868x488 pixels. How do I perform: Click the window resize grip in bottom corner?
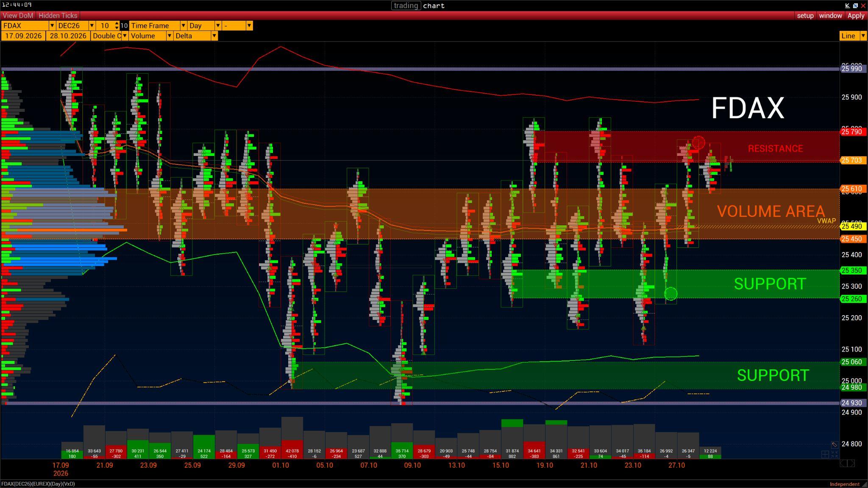[x=864, y=484]
